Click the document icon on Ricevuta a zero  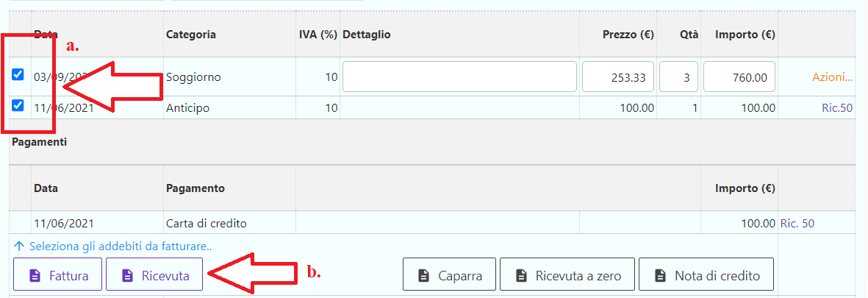(521, 276)
